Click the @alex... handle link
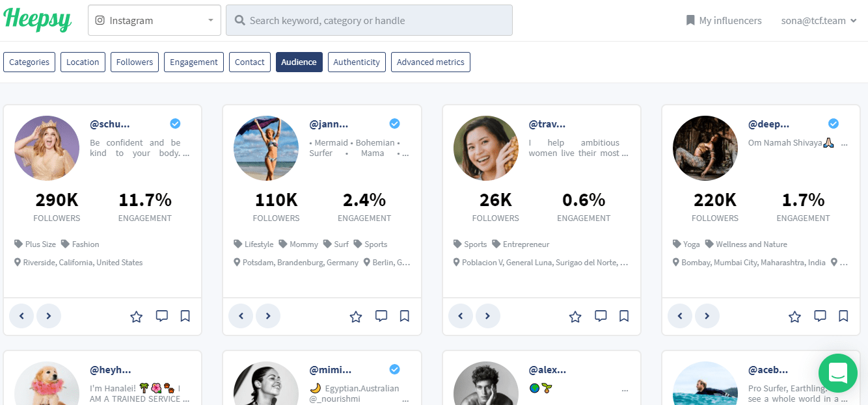This screenshot has height=405, width=868. [x=547, y=370]
